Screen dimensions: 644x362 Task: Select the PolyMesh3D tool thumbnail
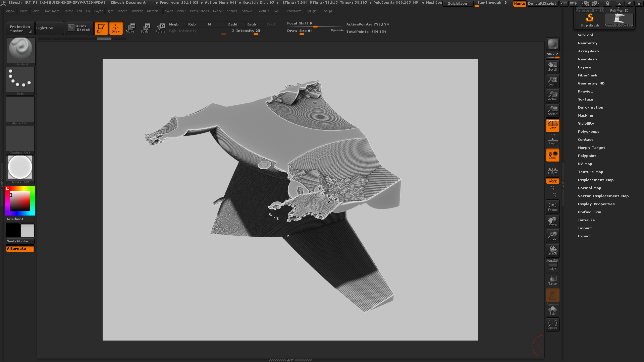(x=619, y=11)
